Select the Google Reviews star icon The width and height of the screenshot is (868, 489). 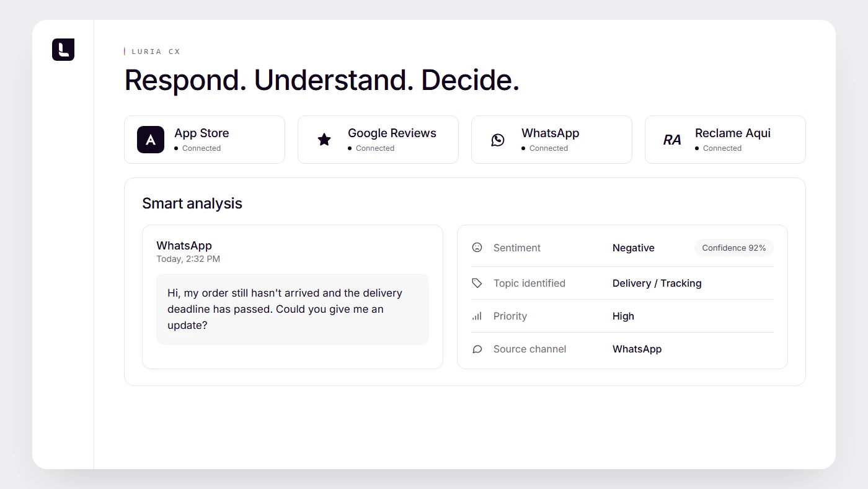coord(324,140)
